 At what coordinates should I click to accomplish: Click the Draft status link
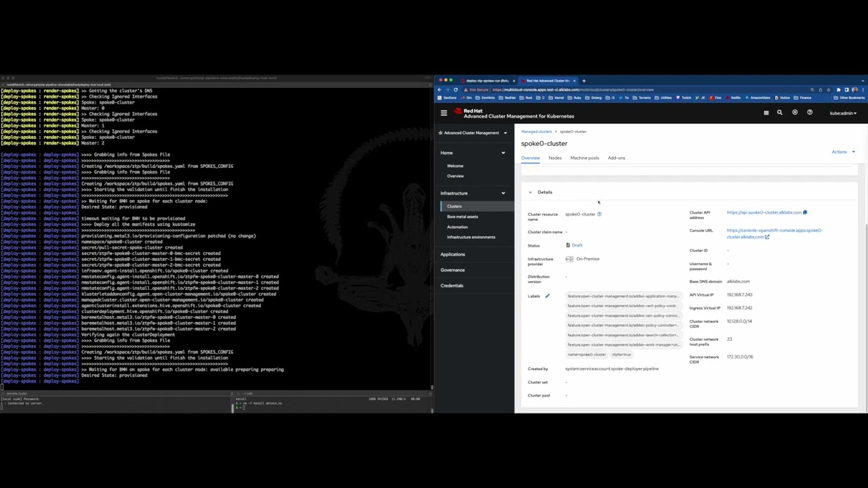[x=576, y=245]
